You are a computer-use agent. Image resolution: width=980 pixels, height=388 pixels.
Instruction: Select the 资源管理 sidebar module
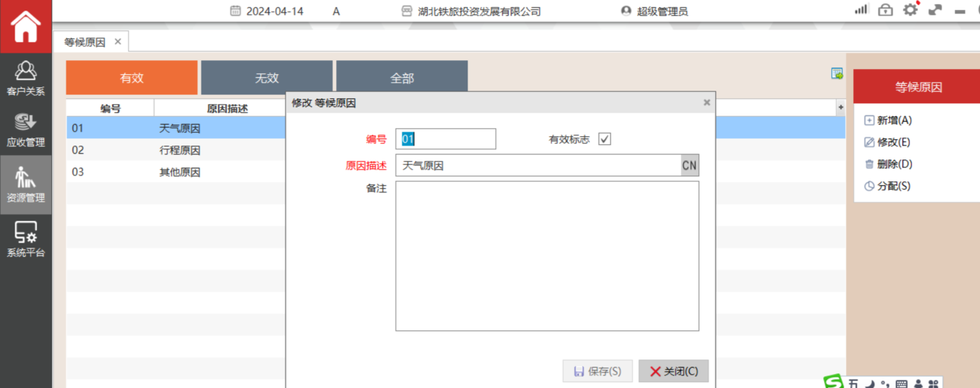[x=26, y=185]
